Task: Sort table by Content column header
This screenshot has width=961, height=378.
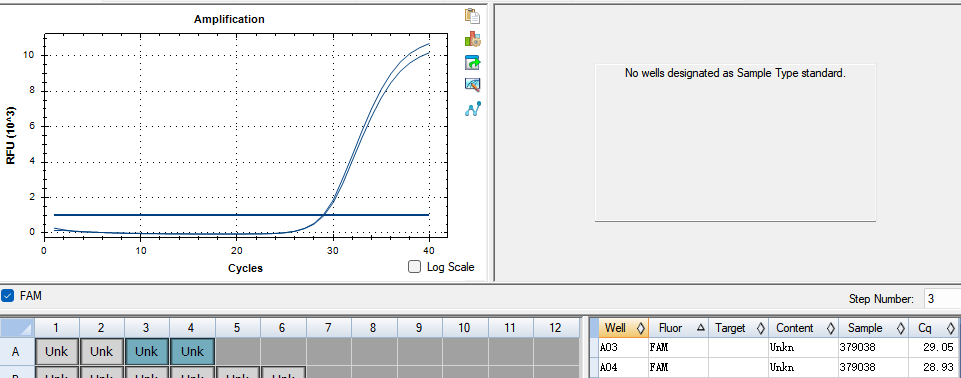Action: pos(803,328)
